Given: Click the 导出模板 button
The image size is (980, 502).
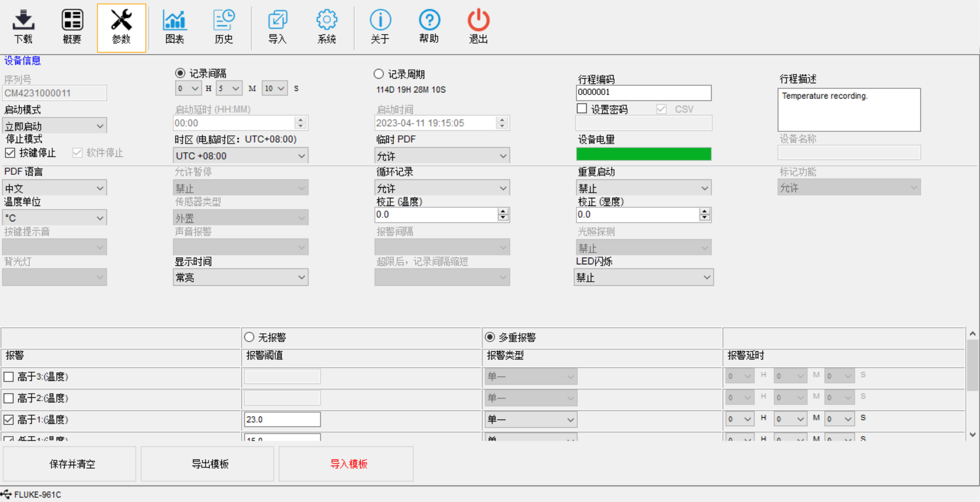Looking at the screenshot, I should (207, 464).
